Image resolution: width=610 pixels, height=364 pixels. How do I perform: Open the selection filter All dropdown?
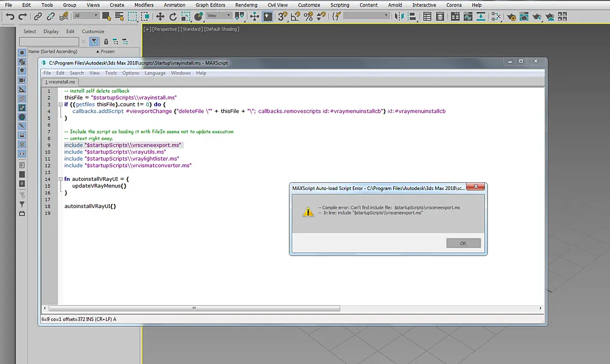pyautogui.click(x=86, y=15)
